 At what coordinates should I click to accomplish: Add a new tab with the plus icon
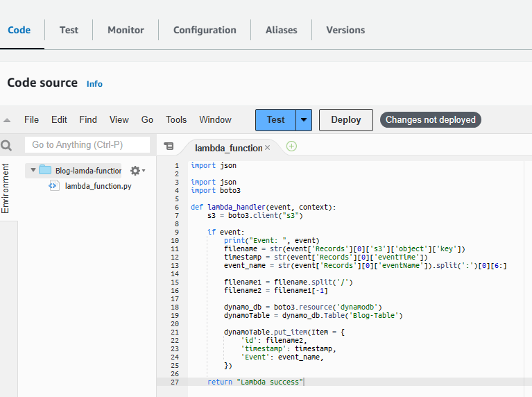pos(291,146)
